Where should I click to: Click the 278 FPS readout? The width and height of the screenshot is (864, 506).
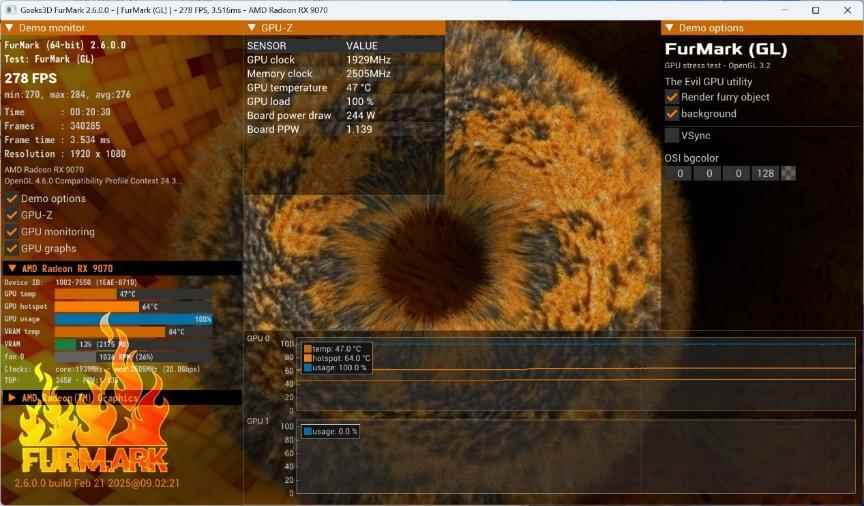(31, 78)
